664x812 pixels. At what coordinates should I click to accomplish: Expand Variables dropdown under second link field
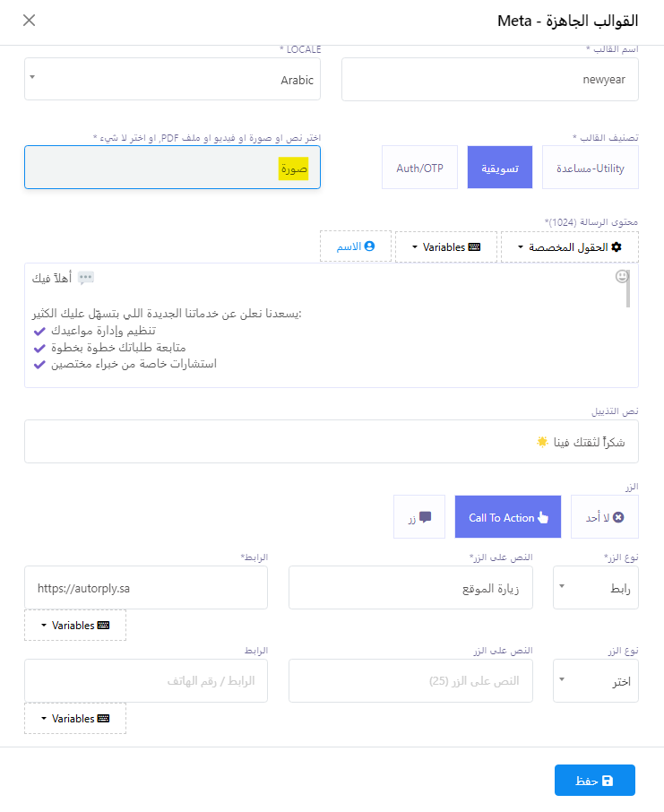(x=75, y=718)
